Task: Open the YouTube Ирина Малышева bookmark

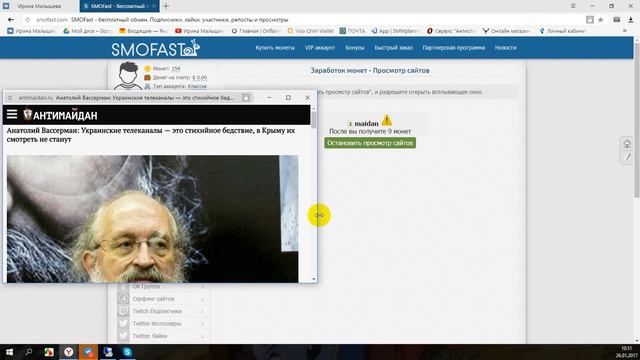Action: click(199, 31)
